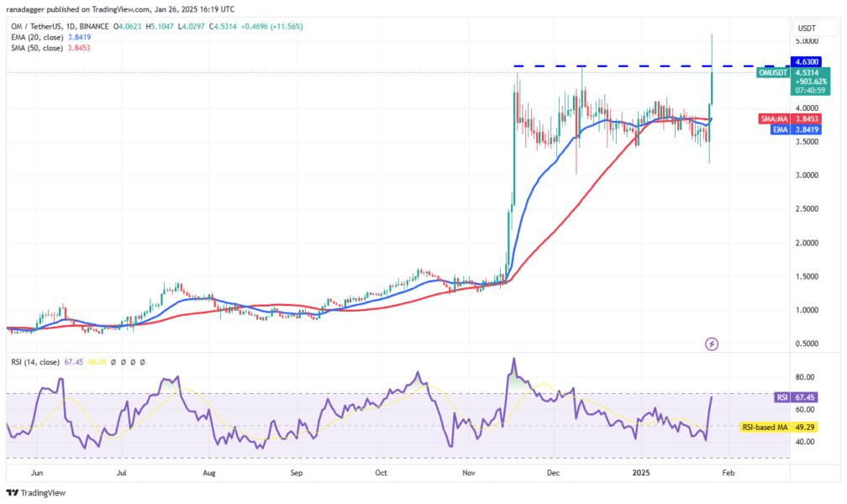
Task: Click the 3.0000 price axis value
Action: [x=807, y=175]
